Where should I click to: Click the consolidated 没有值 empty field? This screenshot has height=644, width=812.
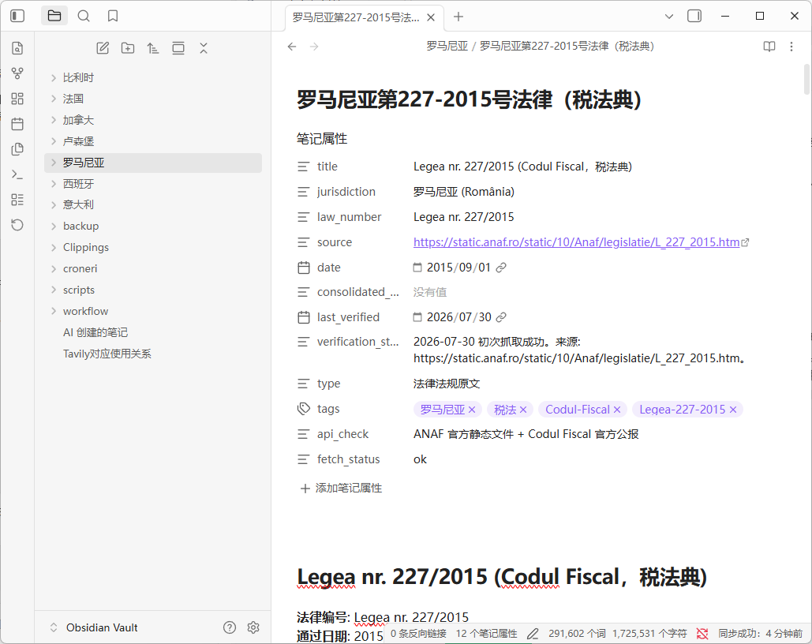tap(430, 292)
